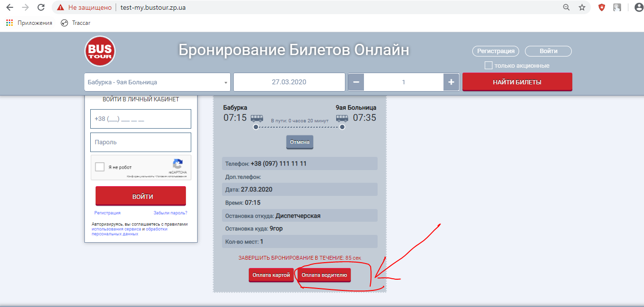Open the Traccar bookmark

[76, 23]
